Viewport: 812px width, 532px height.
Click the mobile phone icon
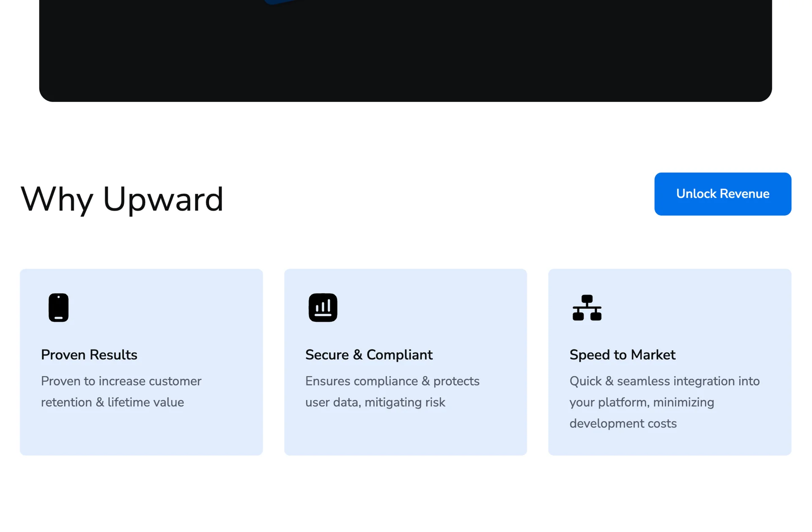[x=58, y=307]
